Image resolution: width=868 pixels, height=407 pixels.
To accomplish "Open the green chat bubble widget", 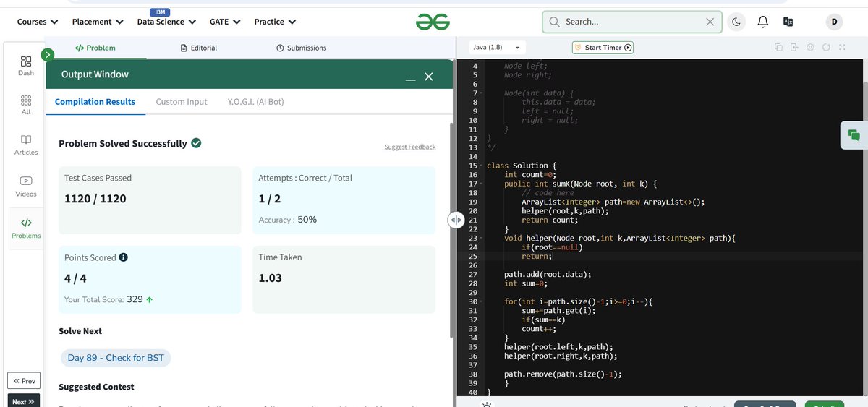I will 854,135.
